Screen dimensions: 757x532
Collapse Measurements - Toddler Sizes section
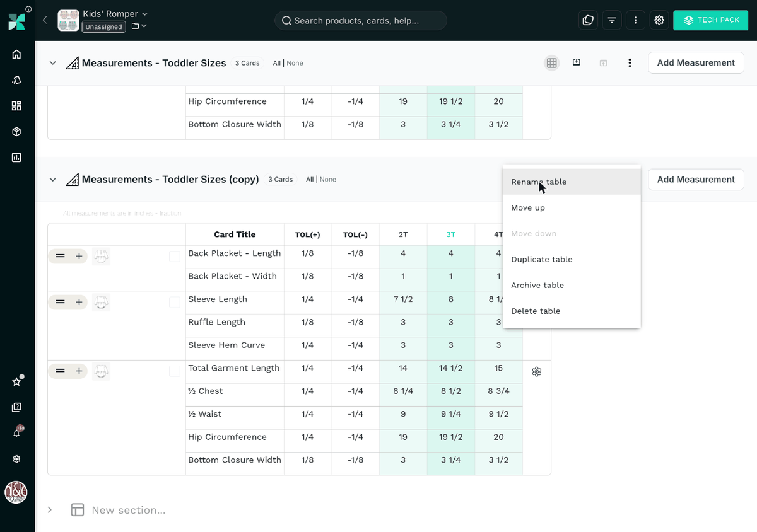pyautogui.click(x=53, y=63)
